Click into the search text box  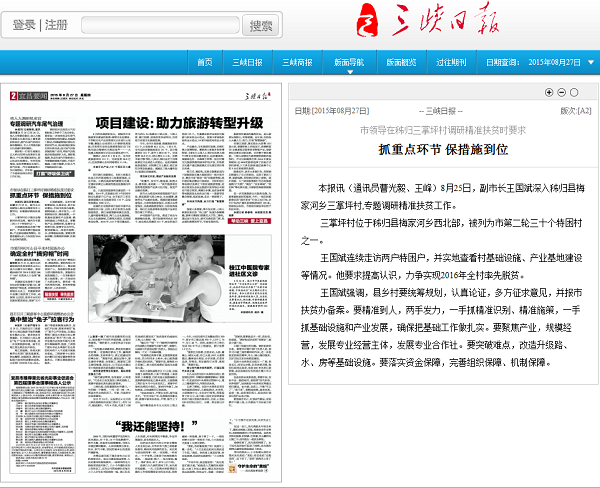pos(158,26)
